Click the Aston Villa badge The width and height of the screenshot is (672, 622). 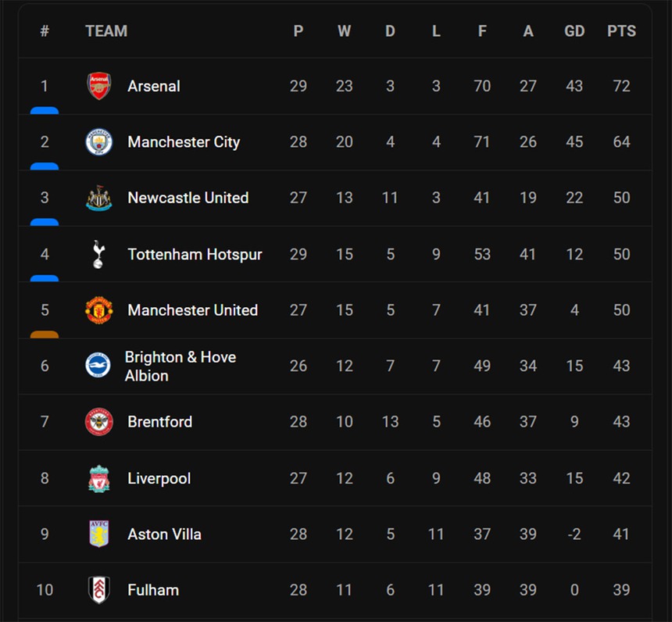pos(99,534)
